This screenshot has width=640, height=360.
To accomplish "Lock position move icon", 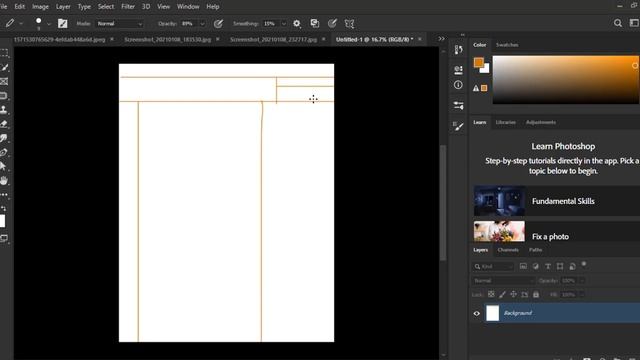I will pos(513,294).
